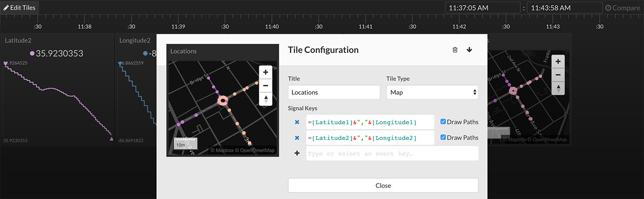Toggle Draw Paths for Latitude1 signal
This screenshot has width=644, height=199.
(443, 122)
